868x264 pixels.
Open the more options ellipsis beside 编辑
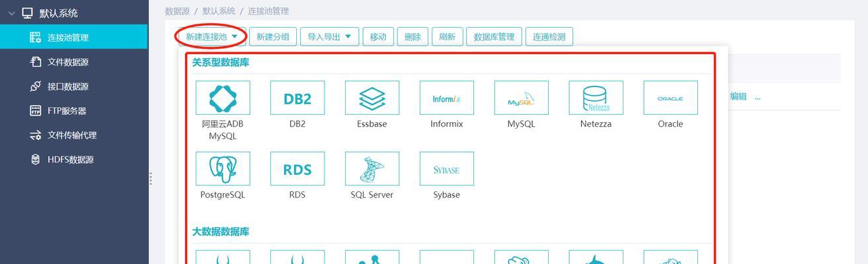pos(758,97)
